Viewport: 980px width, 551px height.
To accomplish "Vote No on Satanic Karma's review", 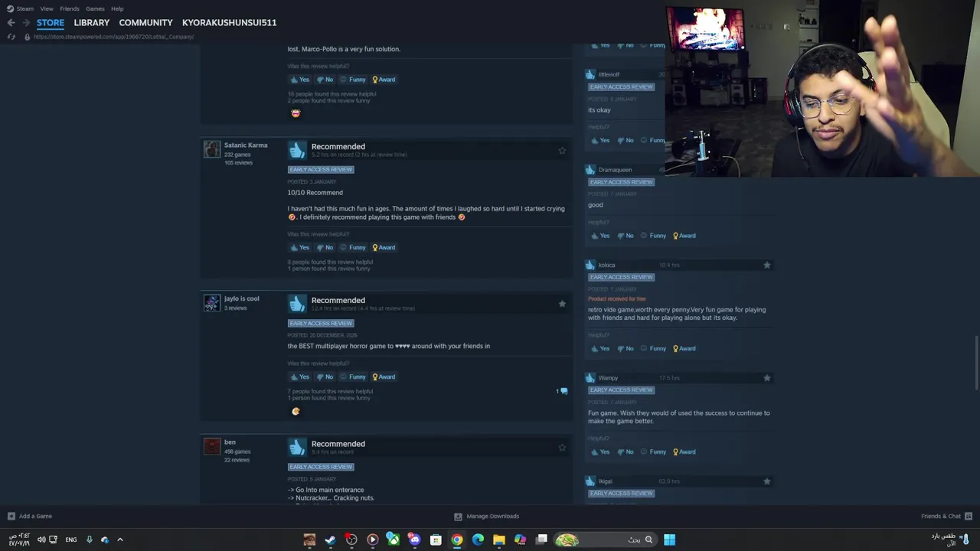I will pos(325,247).
